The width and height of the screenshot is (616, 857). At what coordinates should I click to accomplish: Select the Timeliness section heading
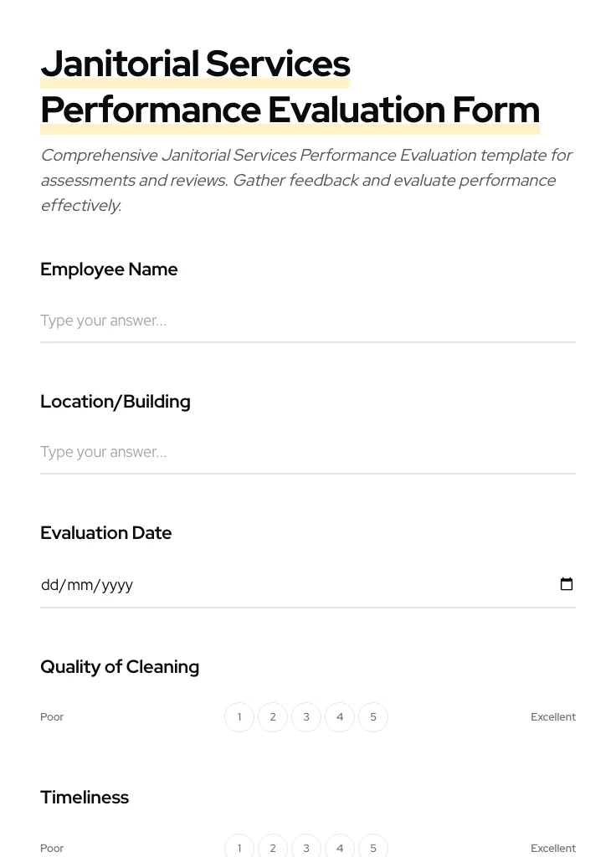click(x=85, y=798)
